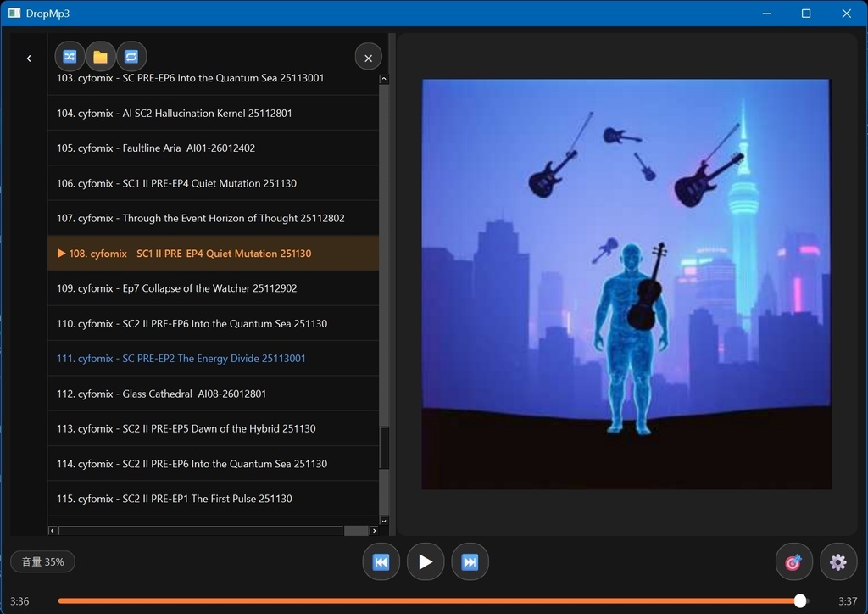Open the music folder browser
The height and width of the screenshot is (614, 868).
tap(100, 57)
